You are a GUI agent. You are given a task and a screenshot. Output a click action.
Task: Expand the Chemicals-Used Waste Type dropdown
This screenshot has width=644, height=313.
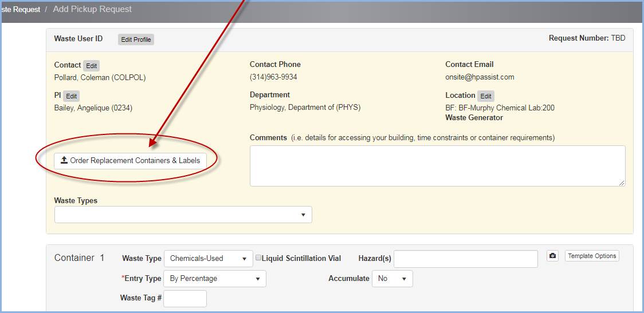[208, 259]
